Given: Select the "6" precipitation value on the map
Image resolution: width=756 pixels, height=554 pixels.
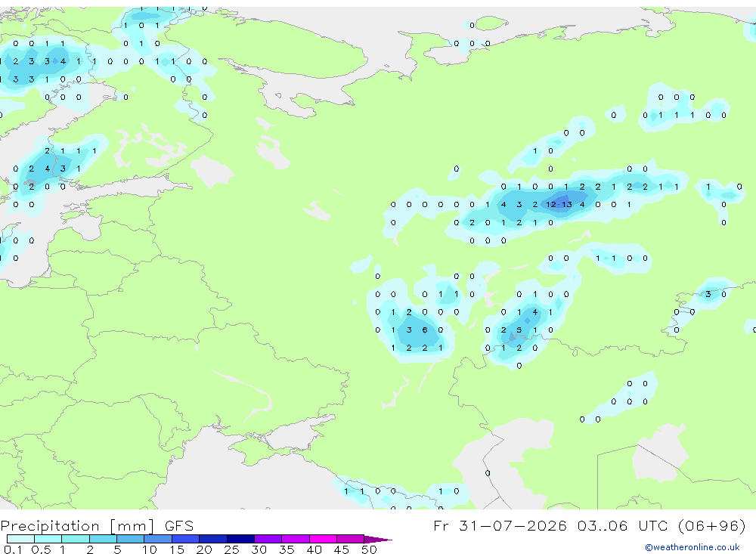Looking at the screenshot, I should (425, 330).
